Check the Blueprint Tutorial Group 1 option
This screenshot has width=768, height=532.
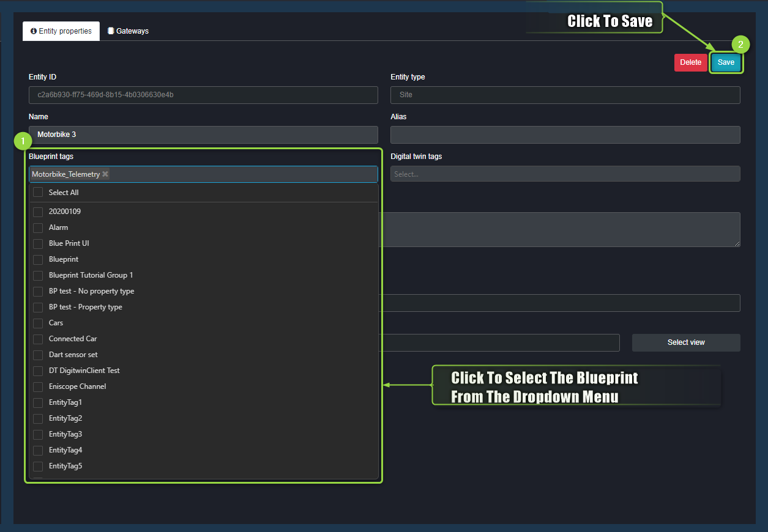point(38,275)
